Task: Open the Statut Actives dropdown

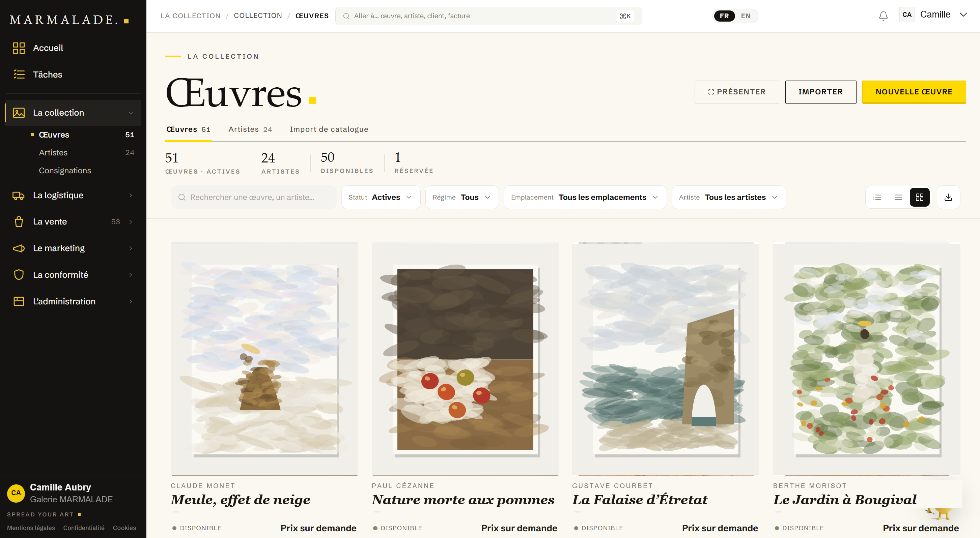Action: click(381, 197)
